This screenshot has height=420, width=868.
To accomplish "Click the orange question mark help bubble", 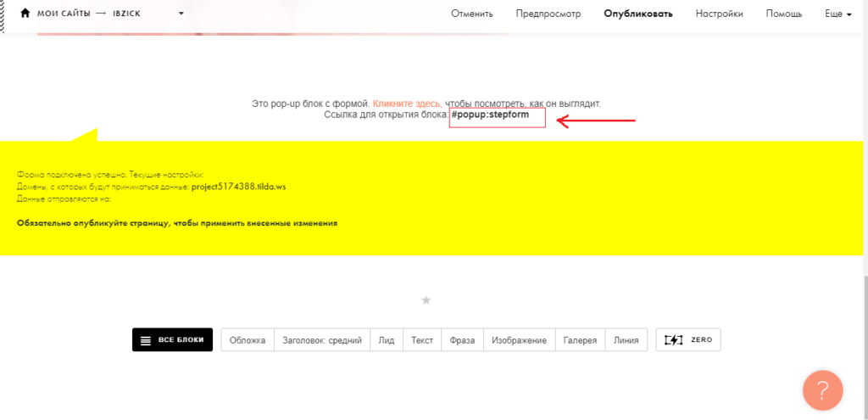I will (x=822, y=390).
